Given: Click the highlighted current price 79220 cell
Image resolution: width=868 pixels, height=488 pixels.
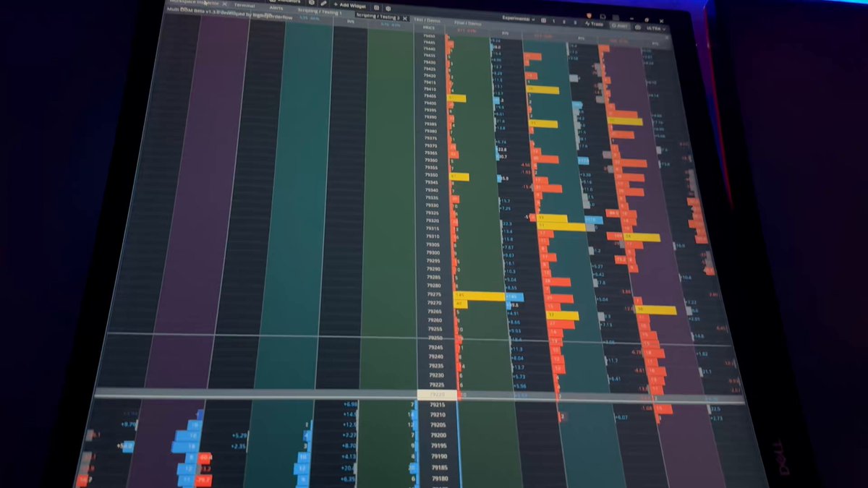Looking at the screenshot, I should click(x=436, y=395).
